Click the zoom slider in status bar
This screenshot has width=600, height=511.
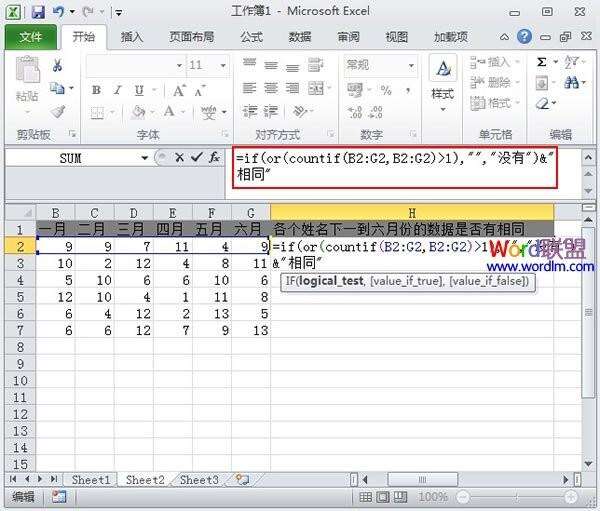tap(517, 497)
